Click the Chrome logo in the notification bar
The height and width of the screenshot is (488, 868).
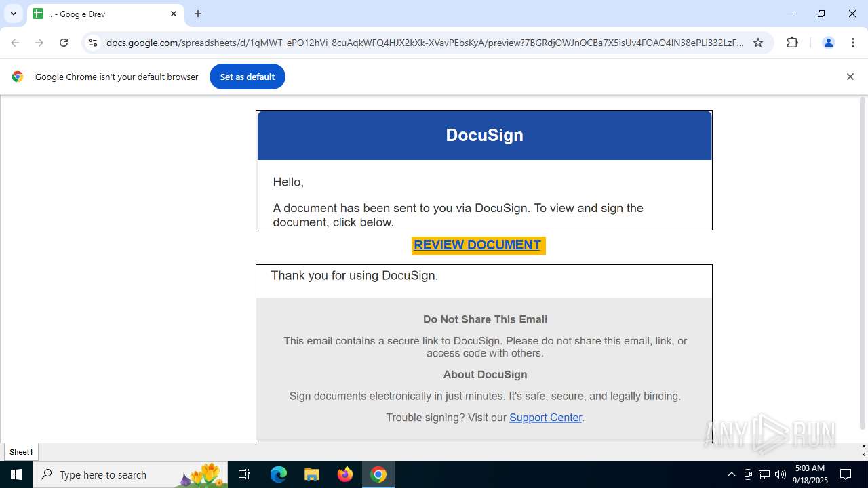coord(18,77)
